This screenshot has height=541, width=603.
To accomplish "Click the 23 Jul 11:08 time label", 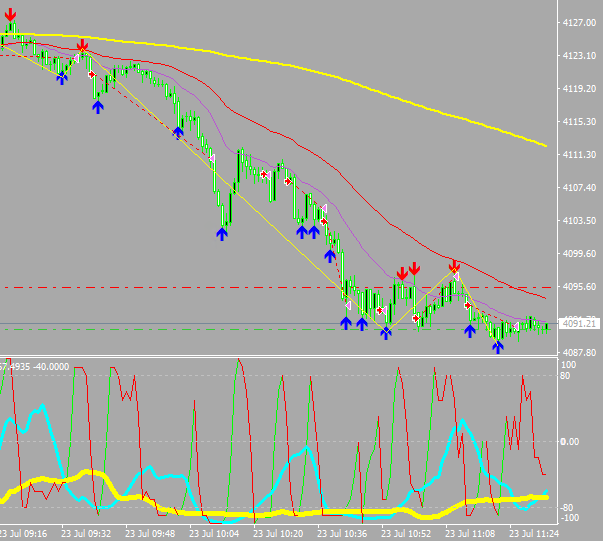I will [470, 534].
